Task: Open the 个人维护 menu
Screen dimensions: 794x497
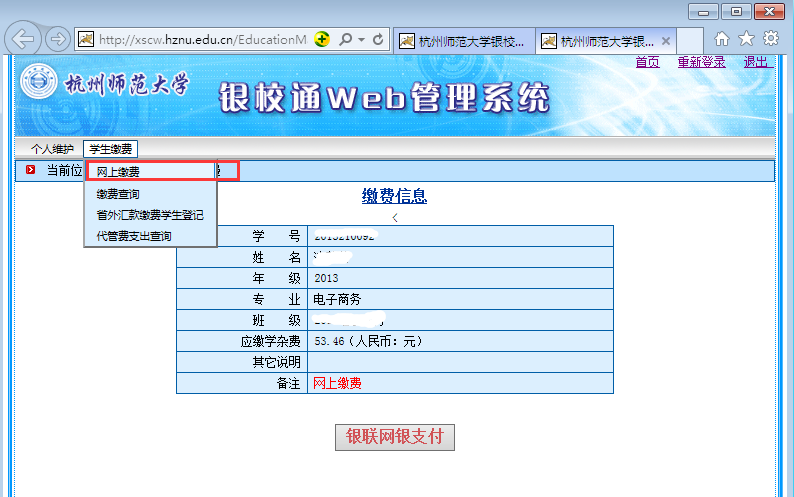Action: [x=52, y=149]
